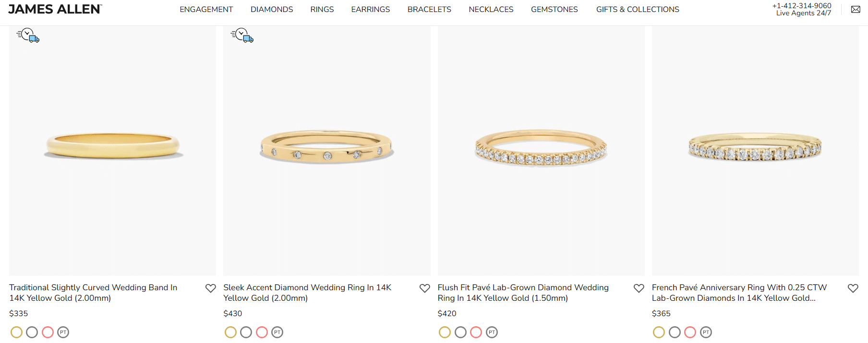868x343 pixels.
Task: Go to the Earrings section
Action: tap(370, 10)
